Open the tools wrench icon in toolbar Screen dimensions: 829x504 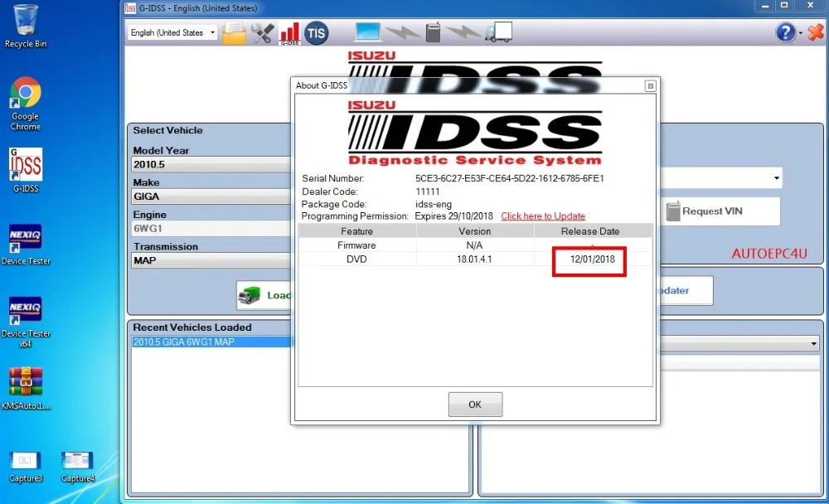point(262,33)
